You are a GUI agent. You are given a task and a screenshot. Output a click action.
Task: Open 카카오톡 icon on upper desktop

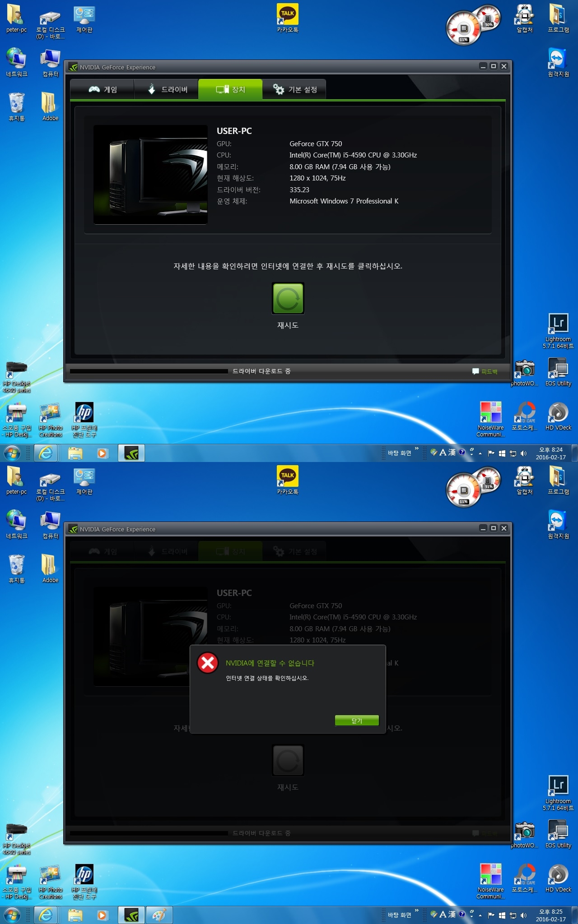coord(288,18)
